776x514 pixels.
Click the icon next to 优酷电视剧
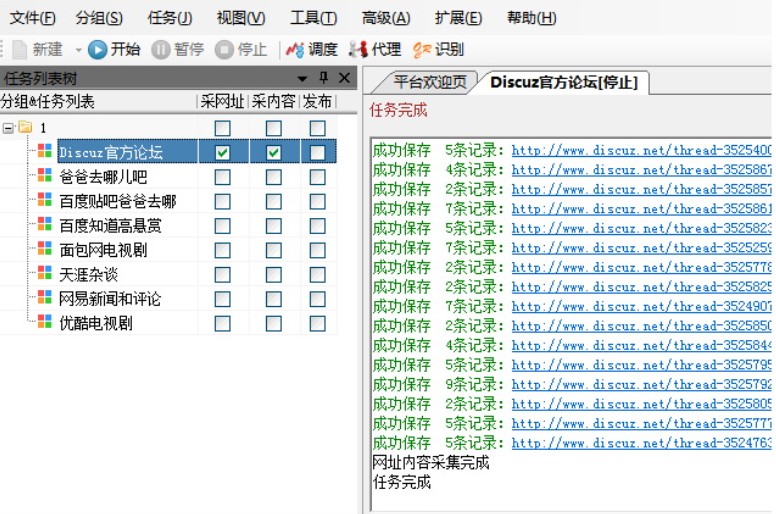(45, 322)
